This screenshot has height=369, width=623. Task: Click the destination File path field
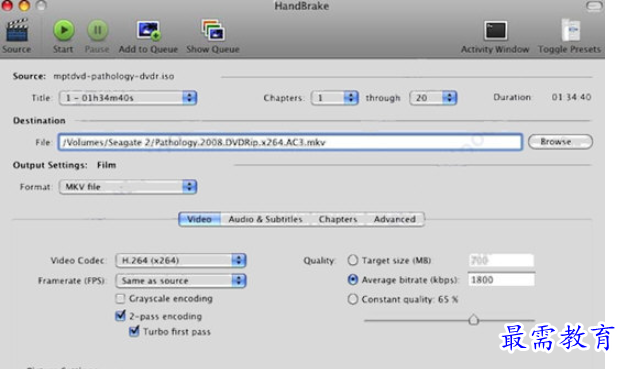pyautogui.click(x=290, y=142)
